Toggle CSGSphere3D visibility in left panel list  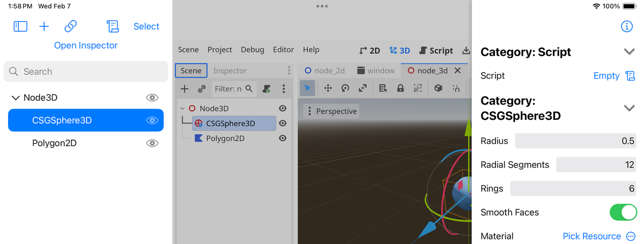[152, 120]
